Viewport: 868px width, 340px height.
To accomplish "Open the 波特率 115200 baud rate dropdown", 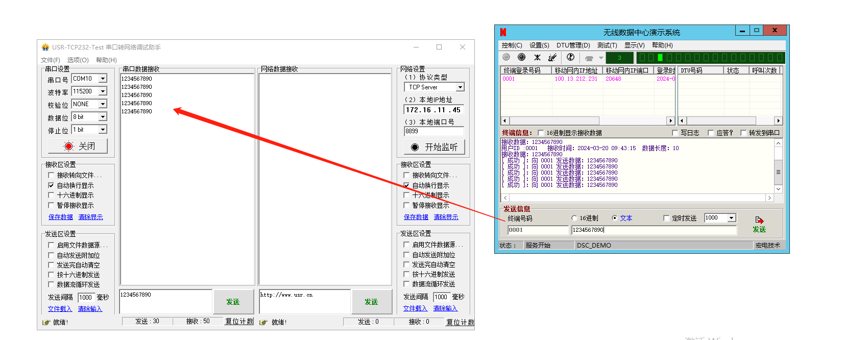I will [103, 91].
